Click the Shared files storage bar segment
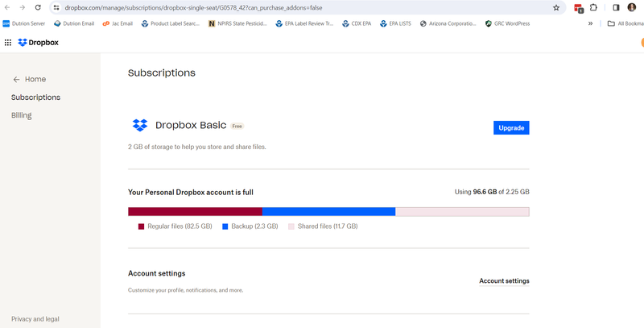This screenshot has height=328, width=644. click(462, 212)
